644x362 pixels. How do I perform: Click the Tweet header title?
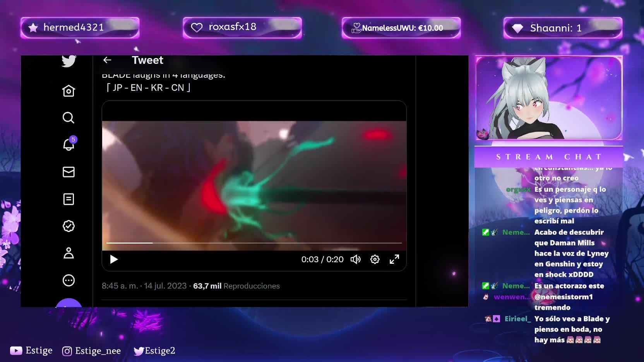pos(147,60)
